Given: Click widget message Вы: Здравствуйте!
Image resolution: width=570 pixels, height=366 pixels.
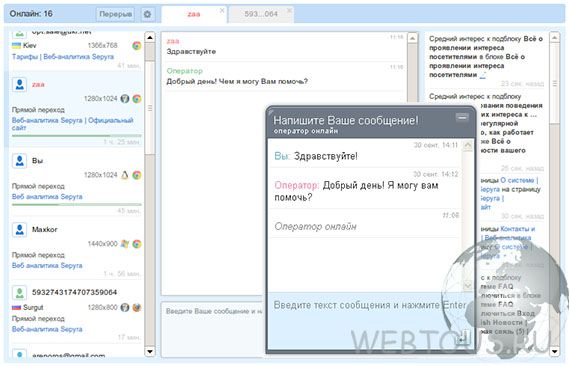Looking at the screenshot, I should (x=316, y=156).
